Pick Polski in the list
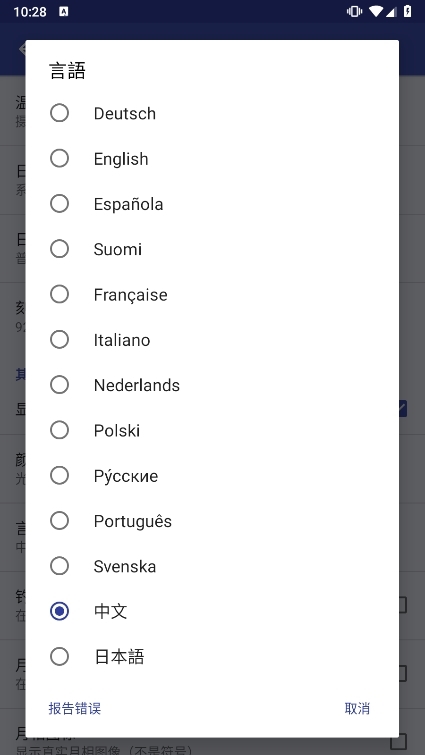The width and height of the screenshot is (425, 755). tap(212, 430)
